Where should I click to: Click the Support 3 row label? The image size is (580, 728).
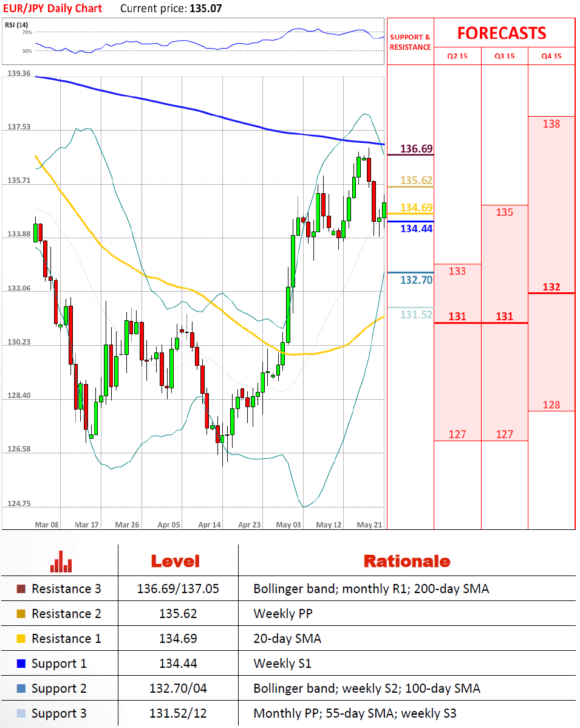[x=59, y=714]
